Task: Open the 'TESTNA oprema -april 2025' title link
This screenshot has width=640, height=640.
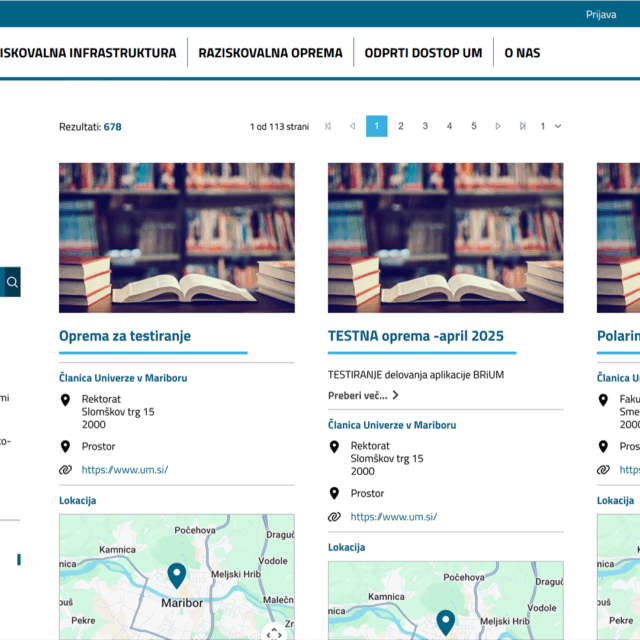Action: 416,336
